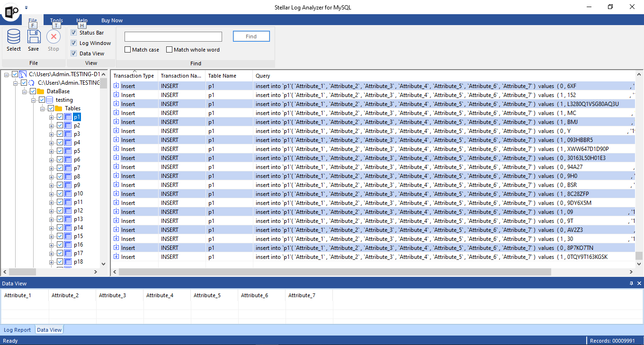Collapse the Tables tree node
Image resolution: width=644 pixels, height=345 pixels.
tap(43, 108)
